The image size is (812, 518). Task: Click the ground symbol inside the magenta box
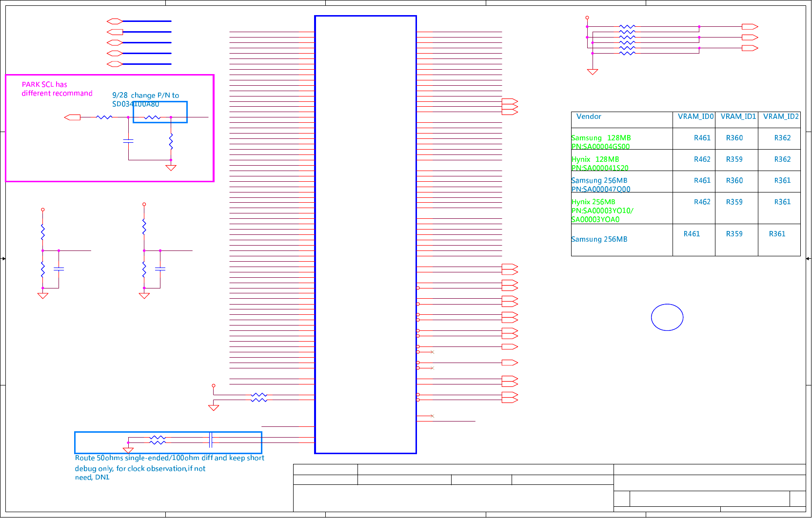coord(171,168)
